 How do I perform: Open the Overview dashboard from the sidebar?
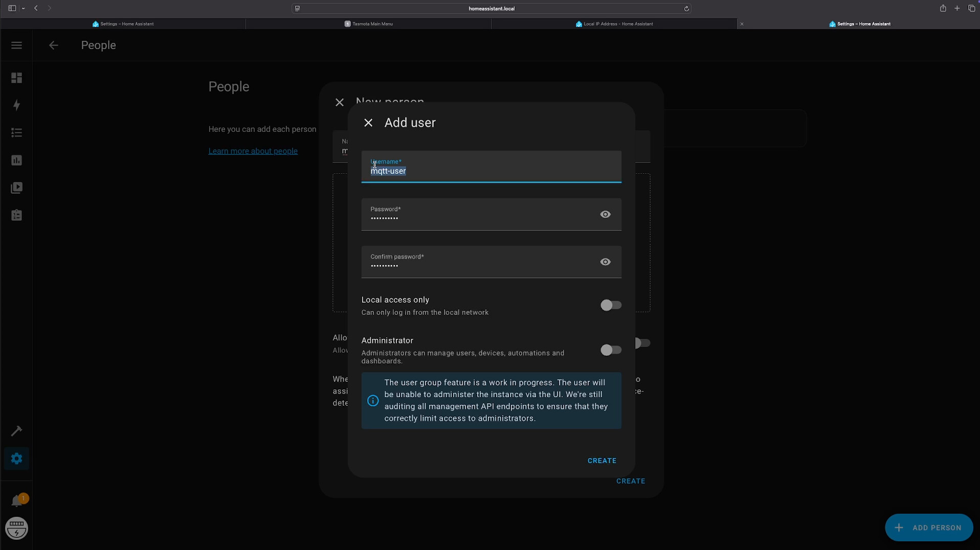[x=16, y=78]
